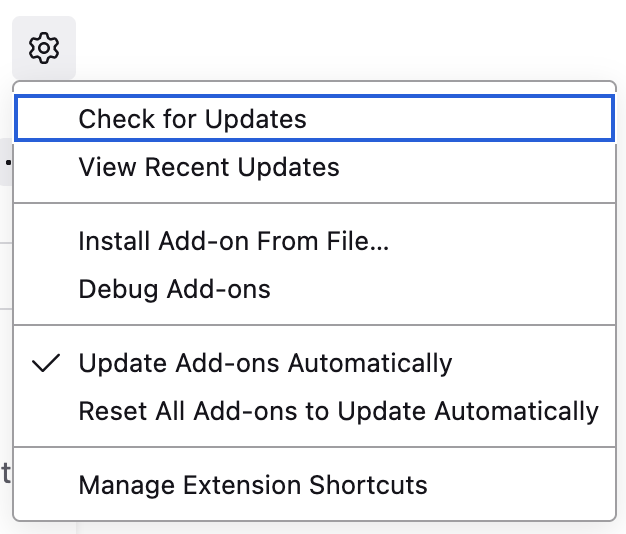
Task: Collapse the add-ons tools dropdown
Action: [x=44, y=48]
